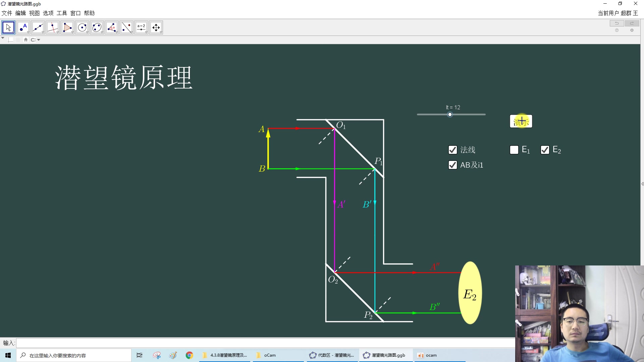Switch to ocam recorder taskbar item

click(439, 355)
